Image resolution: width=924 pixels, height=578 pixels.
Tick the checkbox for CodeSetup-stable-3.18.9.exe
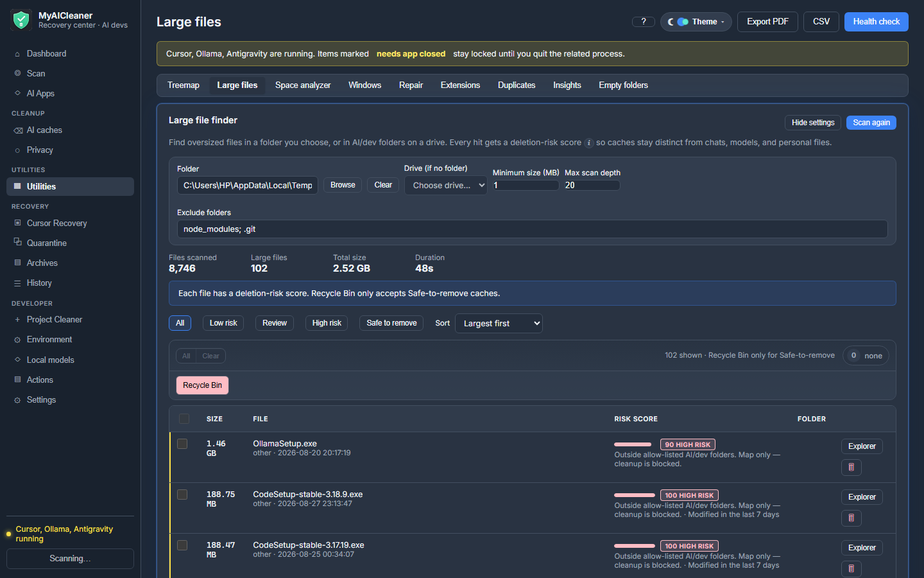182,495
